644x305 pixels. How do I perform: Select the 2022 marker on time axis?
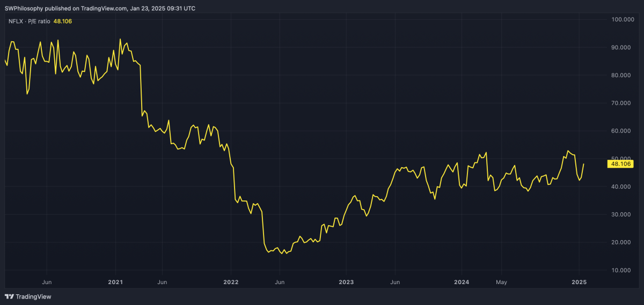pos(231,282)
